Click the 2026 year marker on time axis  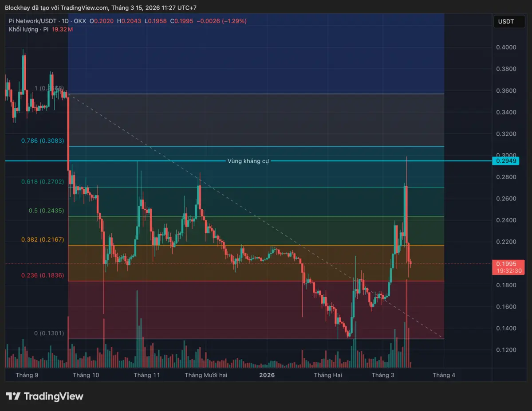(x=267, y=375)
